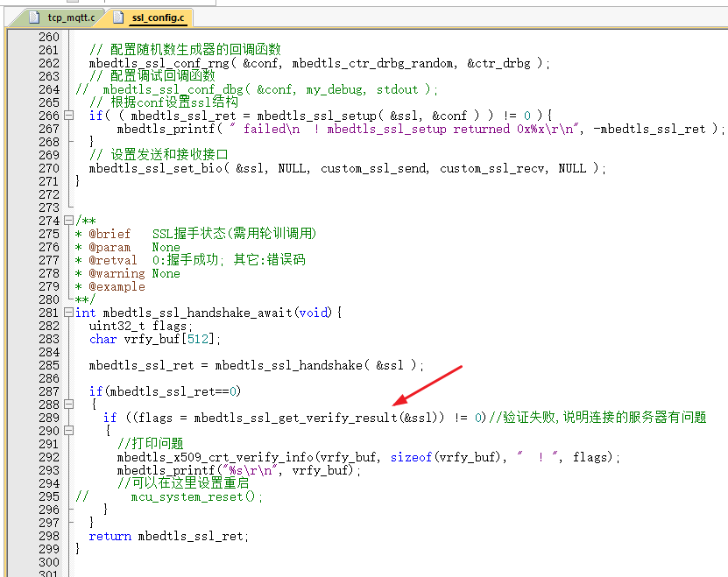Click line number 298 in the gutter
Image resolution: width=728 pixels, height=577 pixels.
(x=49, y=536)
